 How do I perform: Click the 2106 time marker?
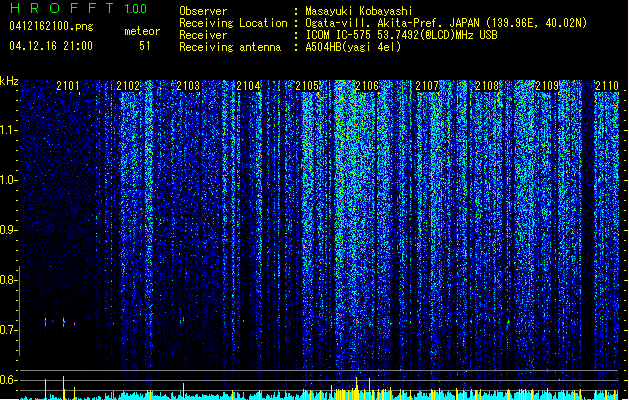[367, 86]
